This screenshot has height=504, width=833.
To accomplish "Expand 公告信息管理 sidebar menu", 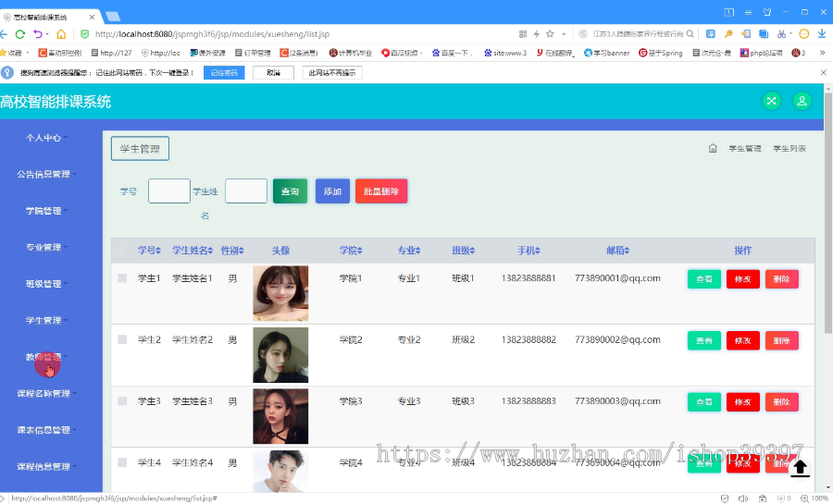I will [47, 174].
